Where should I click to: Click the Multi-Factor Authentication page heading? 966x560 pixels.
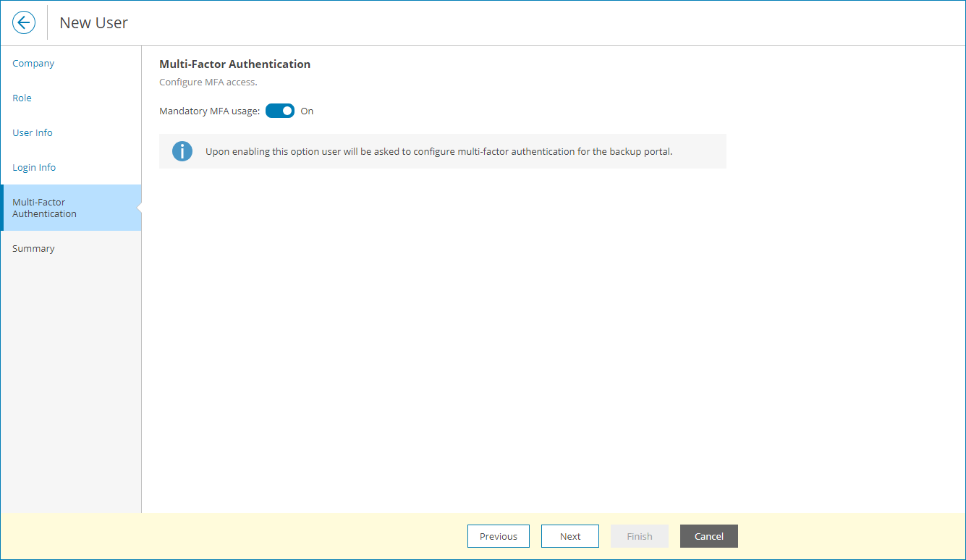pyautogui.click(x=234, y=64)
